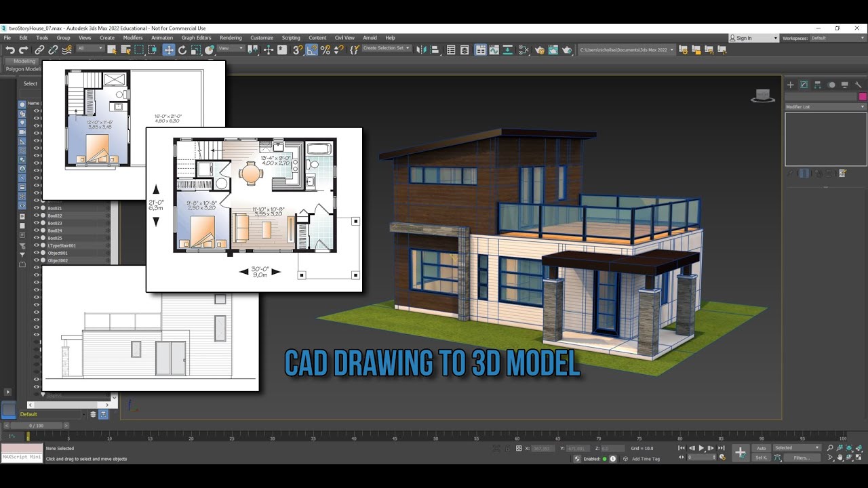
Task: Toggle the Scene Explorer icon
Action: click(x=451, y=49)
